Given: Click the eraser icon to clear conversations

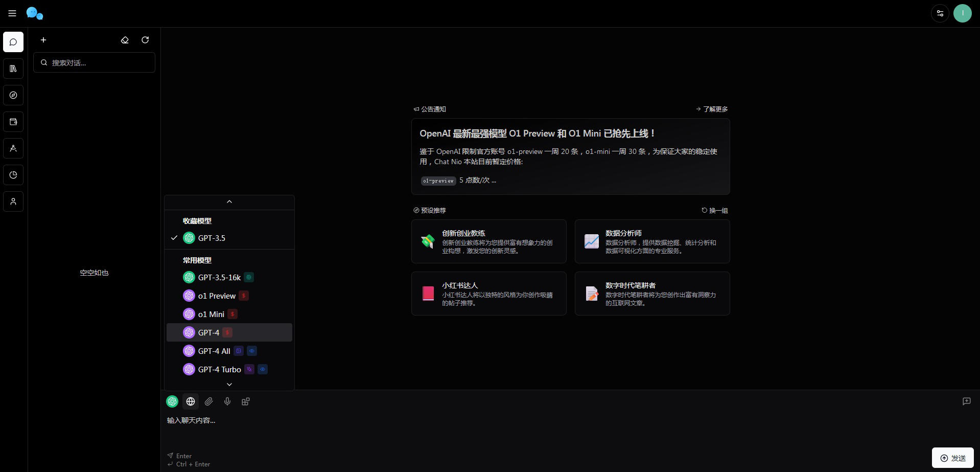Looking at the screenshot, I should tap(125, 40).
